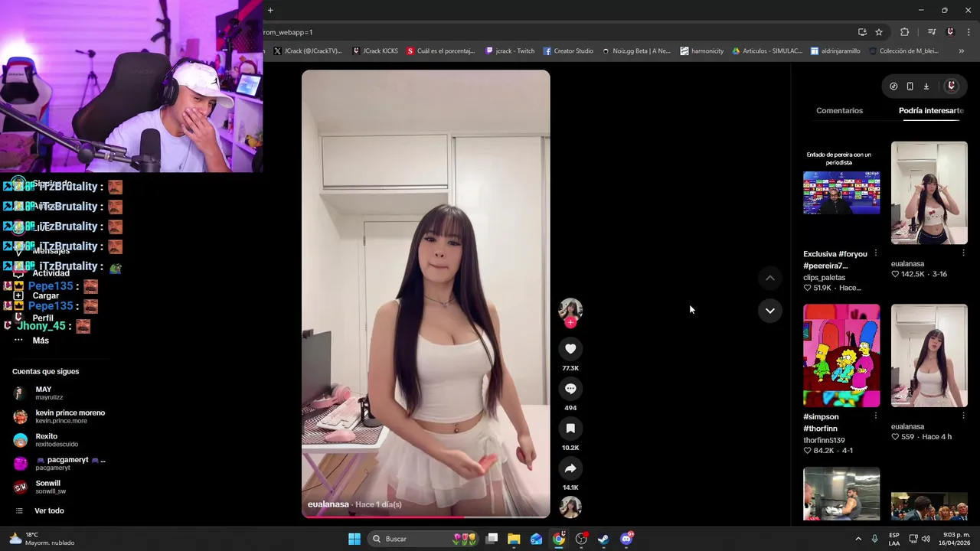This screenshot has height=551, width=980.
Task: Open the harmonicity bookmark
Action: tap(702, 51)
